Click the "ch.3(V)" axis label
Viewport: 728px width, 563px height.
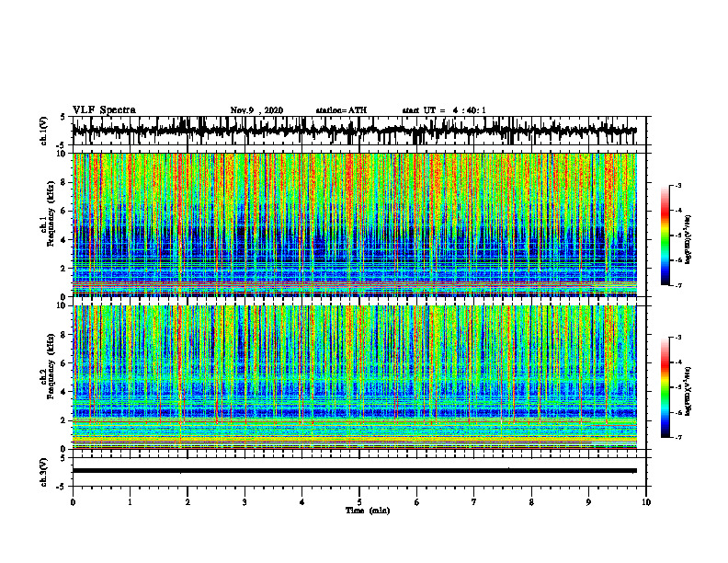(x=44, y=472)
